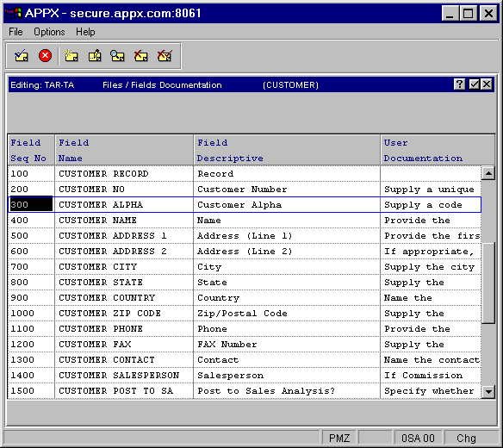This screenshot has height=448, width=503.
Task: Click the Field Name column header
Action: [x=124, y=150]
